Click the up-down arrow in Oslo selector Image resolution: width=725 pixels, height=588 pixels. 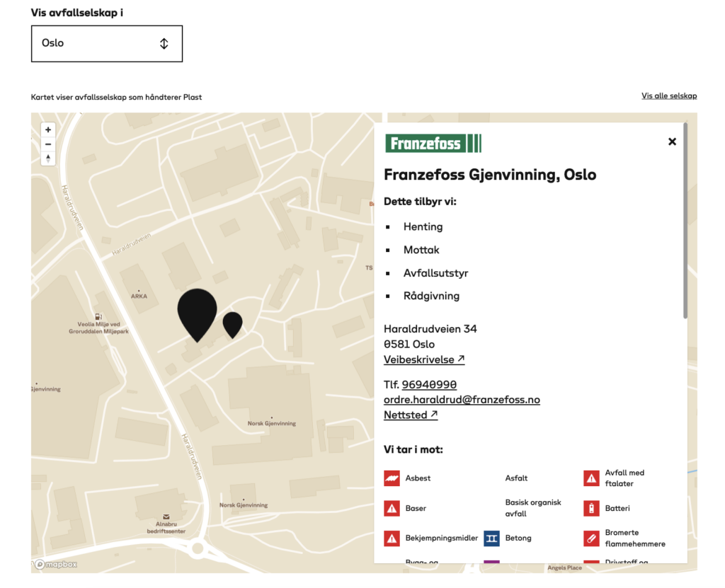tap(164, 43)
